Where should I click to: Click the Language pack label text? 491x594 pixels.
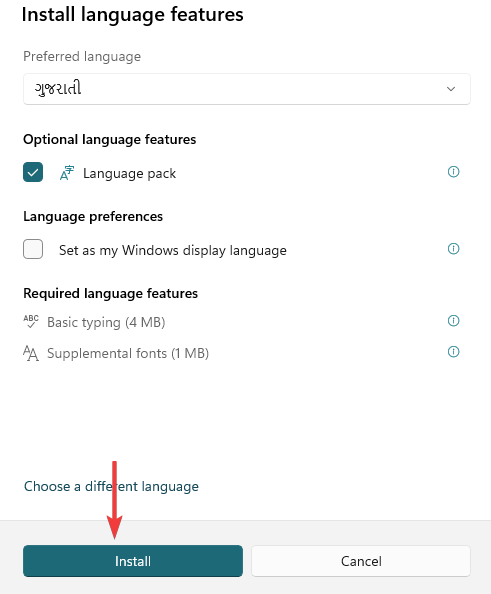130,174
